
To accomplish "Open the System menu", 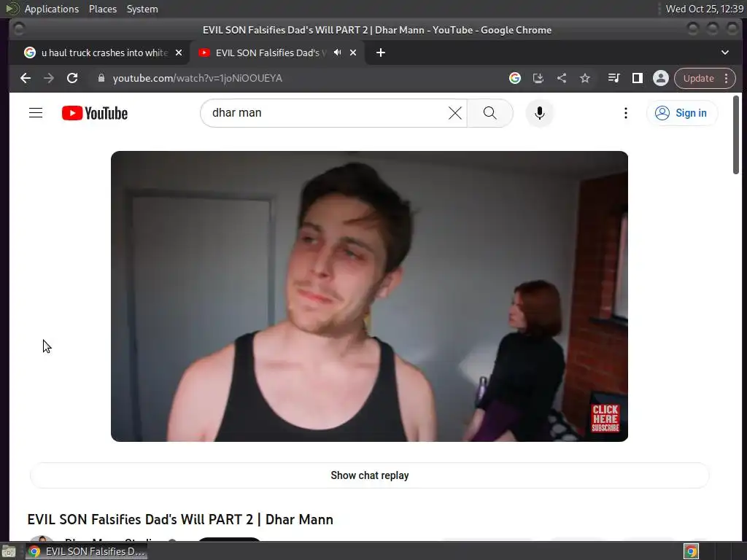I will click(x=142, y=9).
